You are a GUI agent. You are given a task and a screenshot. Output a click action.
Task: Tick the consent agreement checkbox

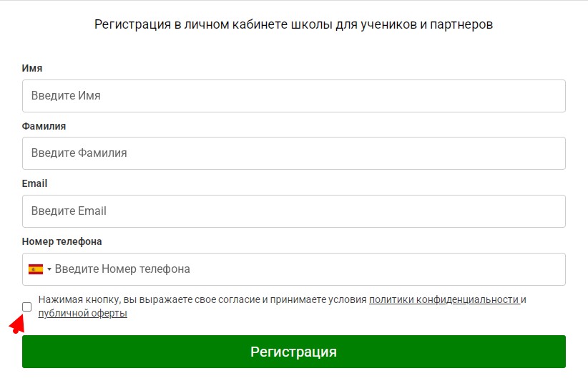[27, 307]
